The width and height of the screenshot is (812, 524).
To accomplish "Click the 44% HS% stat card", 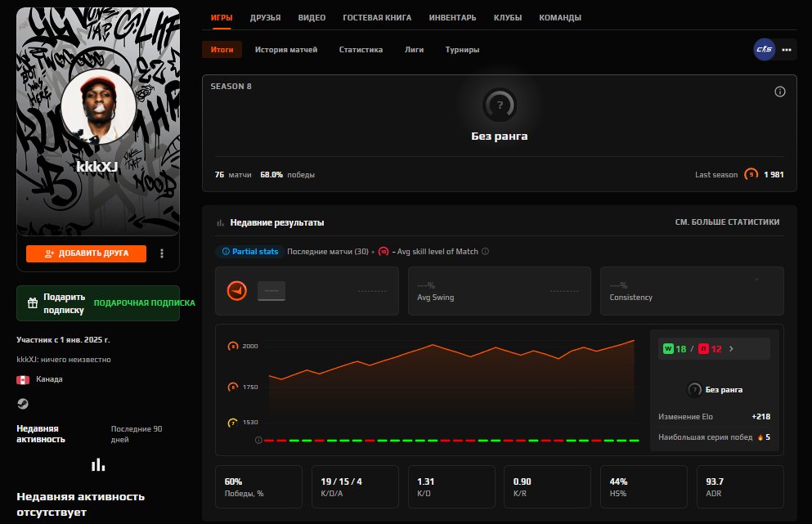I will pos(644,486).
